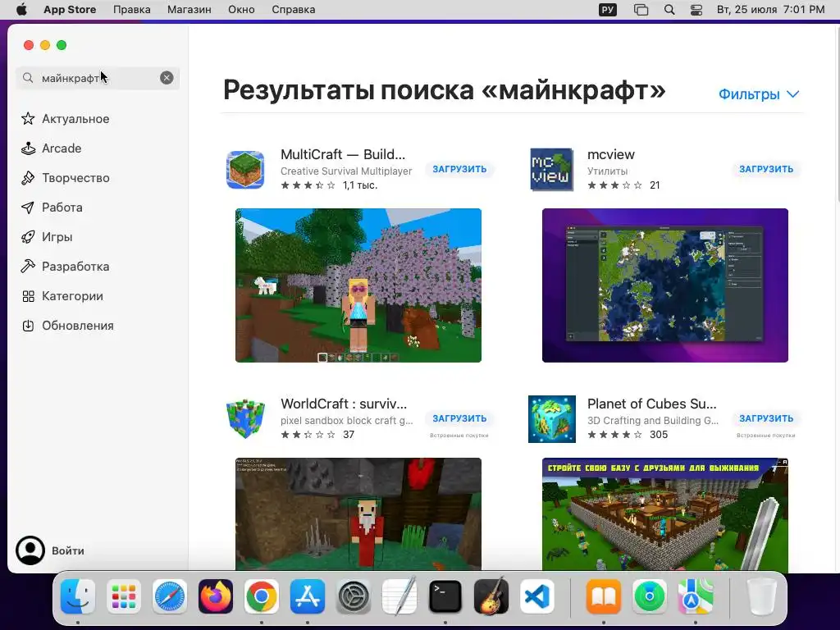The height and width of the screenshot is (630, 840).
Task: Open the Разработка hammer icon
Action: coord(28,267)
